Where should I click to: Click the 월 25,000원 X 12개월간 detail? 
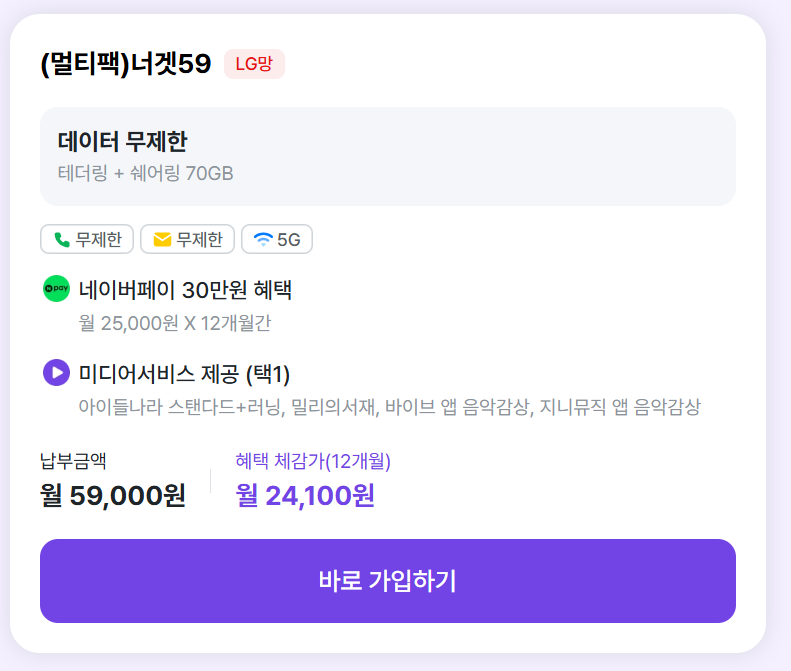point(174,323)
